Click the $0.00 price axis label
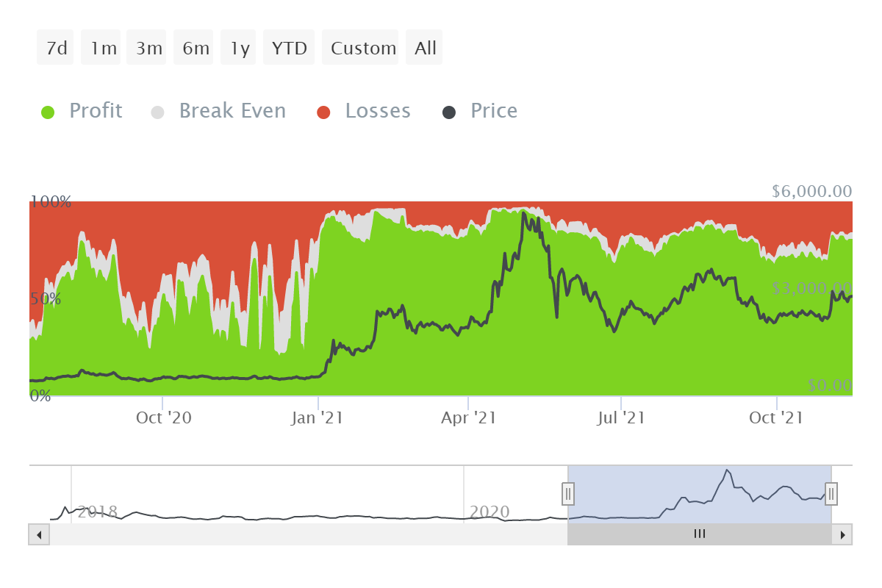 pyautogui.click(x=830, y=385)
